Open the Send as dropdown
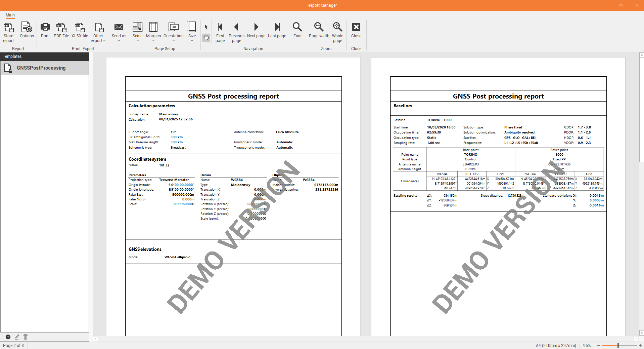The width and height of the screenshot is (644, 349). pos(119,32)
